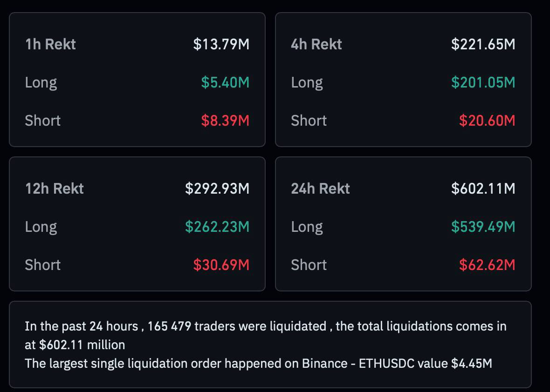Click the $602.11 million summary text
The height and width of the screenshot is (392, 550).
(82, 345)
